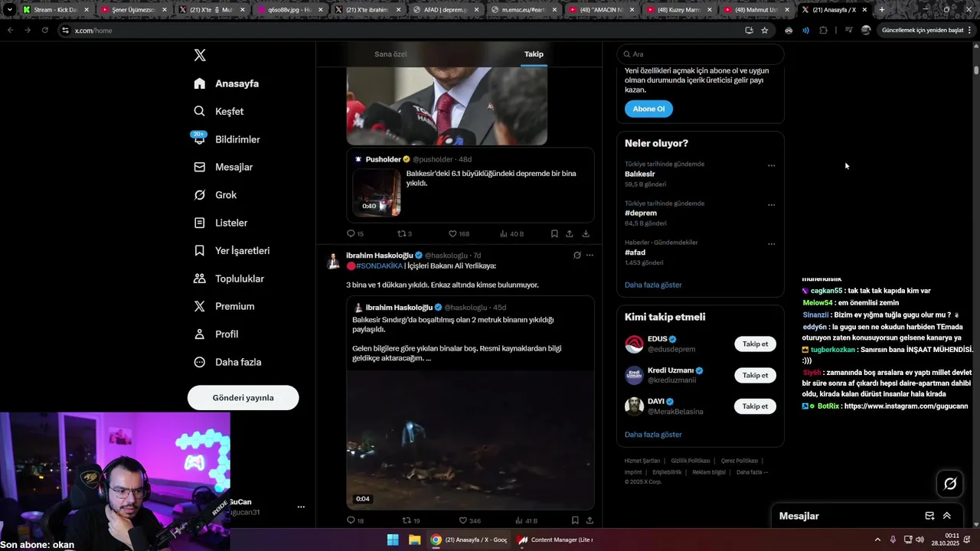Screen dimensions: 980x551
Task: Compose new message in Mesajlar bar
Action: click(x=929, y=516)
